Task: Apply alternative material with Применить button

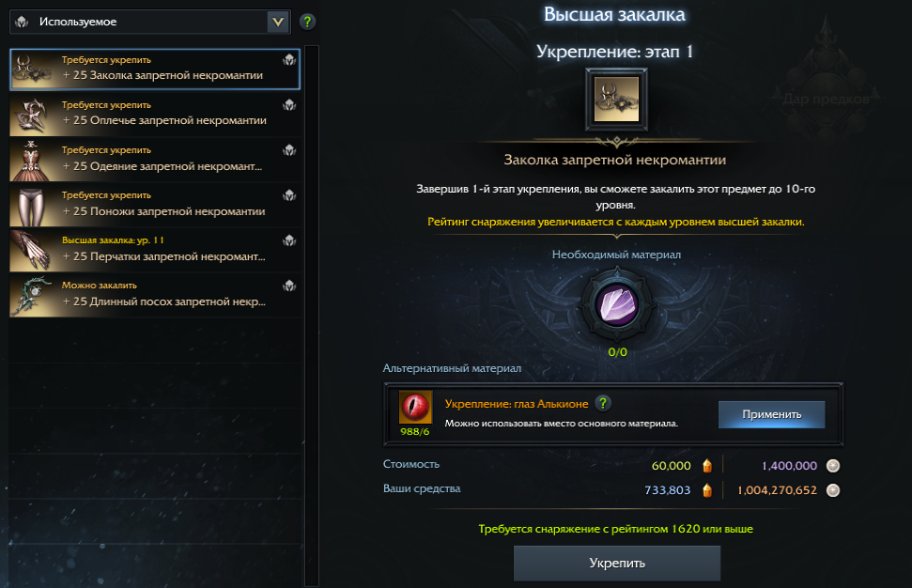Action: [x=771, y=414]
